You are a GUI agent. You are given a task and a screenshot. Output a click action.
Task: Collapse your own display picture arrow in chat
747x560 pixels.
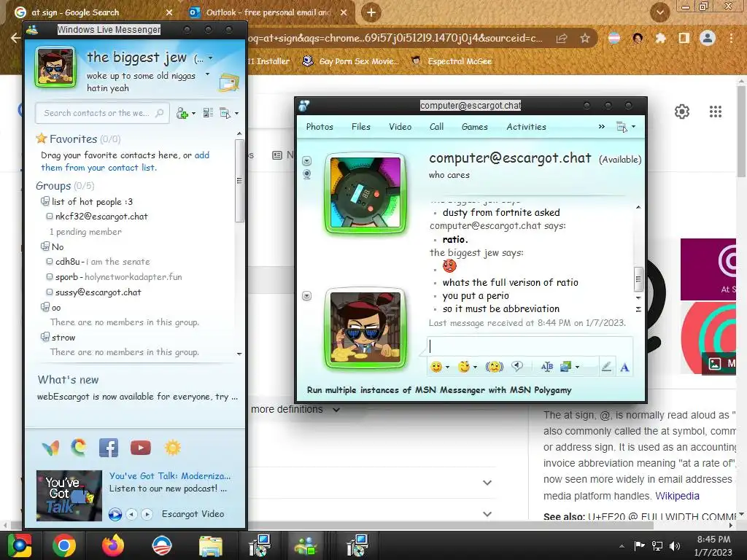307,296
